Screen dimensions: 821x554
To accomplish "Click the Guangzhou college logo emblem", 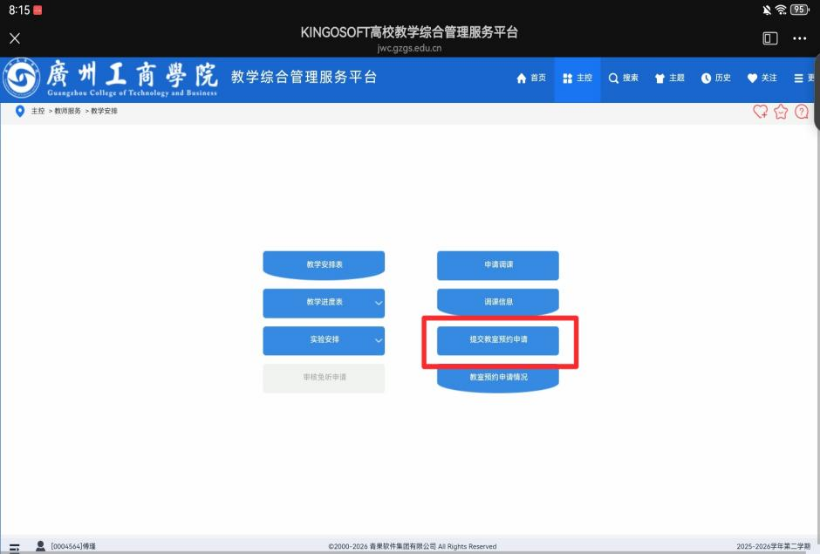I will tap(21, 78).
